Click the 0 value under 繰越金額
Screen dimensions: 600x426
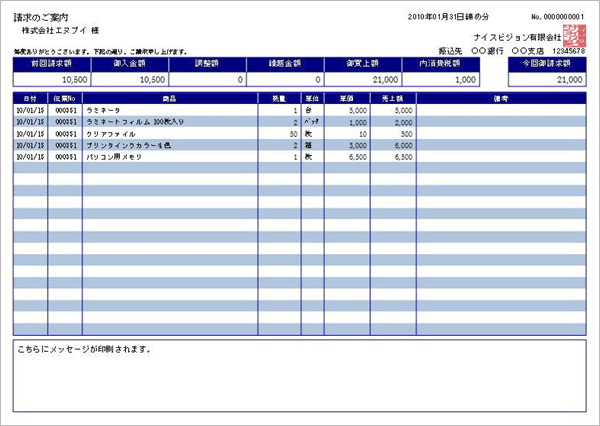[x=318, y=80]
